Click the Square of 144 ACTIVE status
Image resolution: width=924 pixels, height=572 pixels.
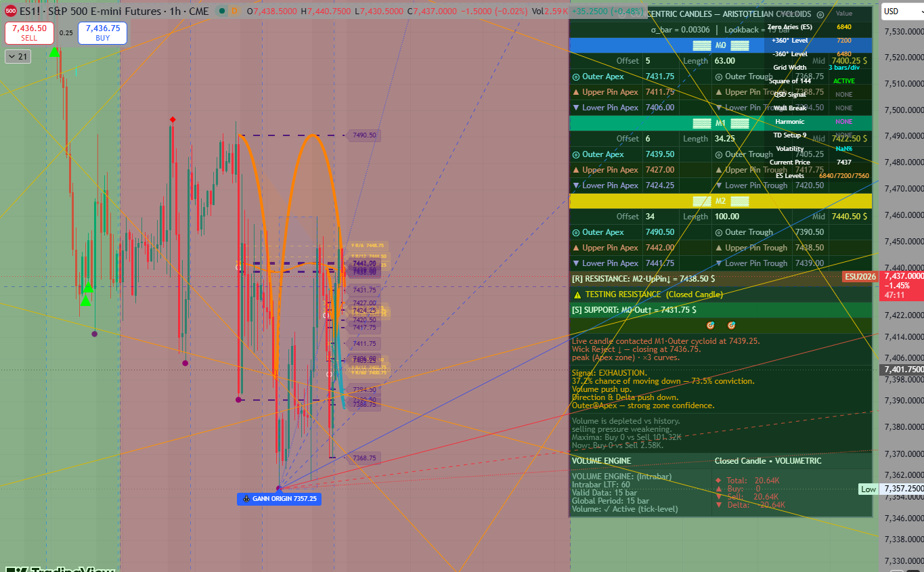pos(844,81)
